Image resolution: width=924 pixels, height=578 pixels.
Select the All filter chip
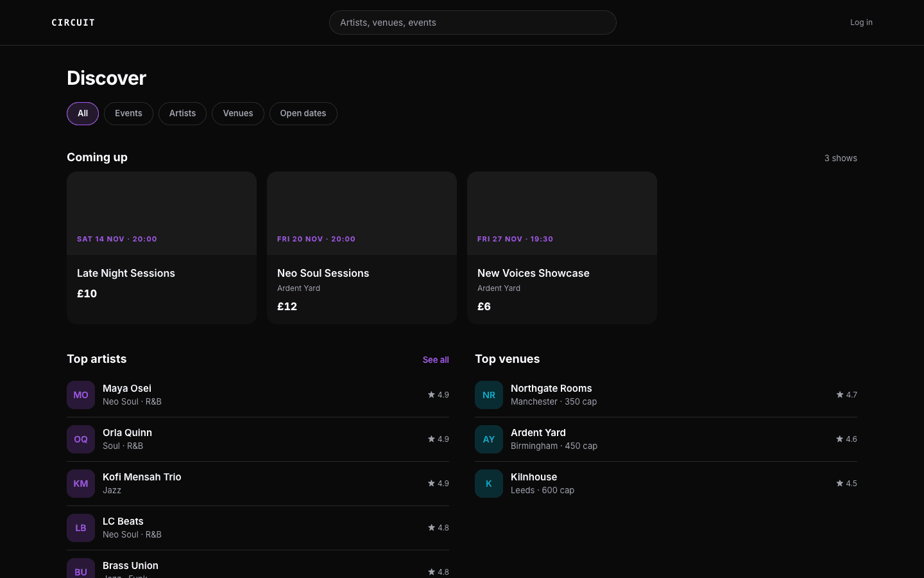[x=83, y=114]
